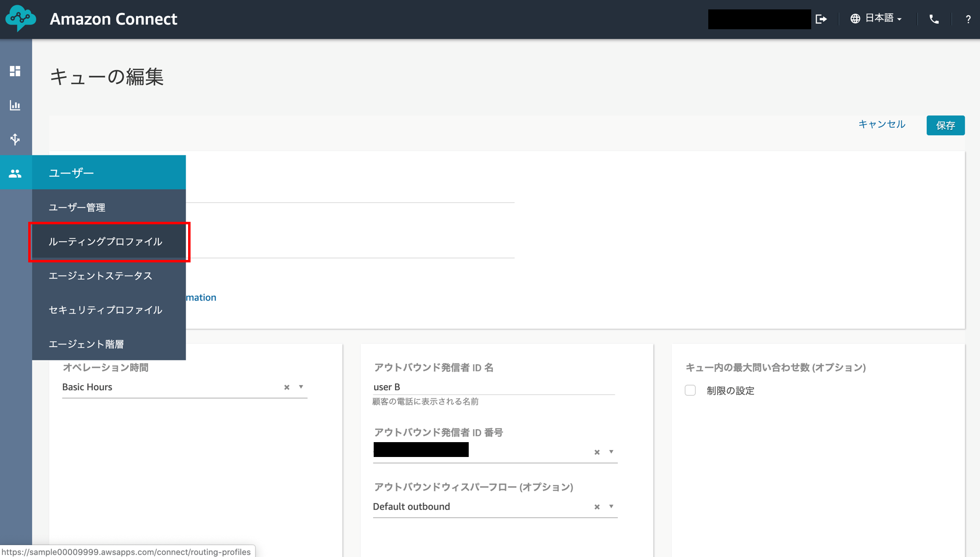Click the logout arrow icon

point(821,19)
